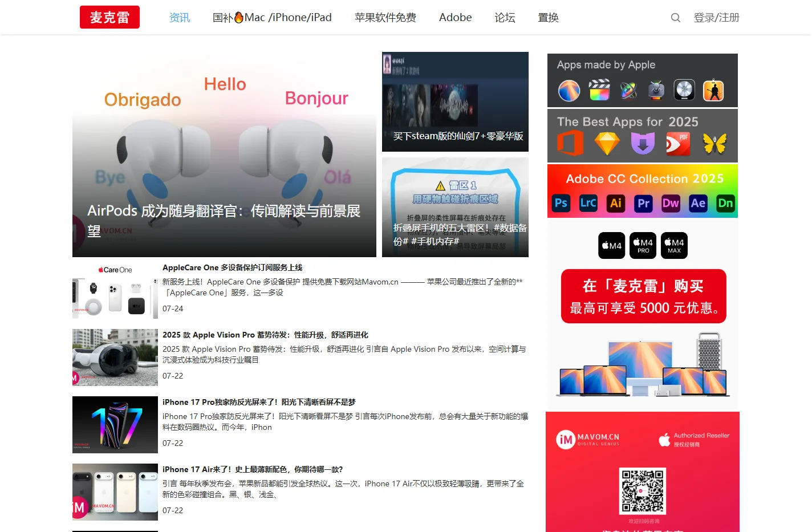Click the 登录/注册 login link
812x532 pixels.
pos(717,18)
